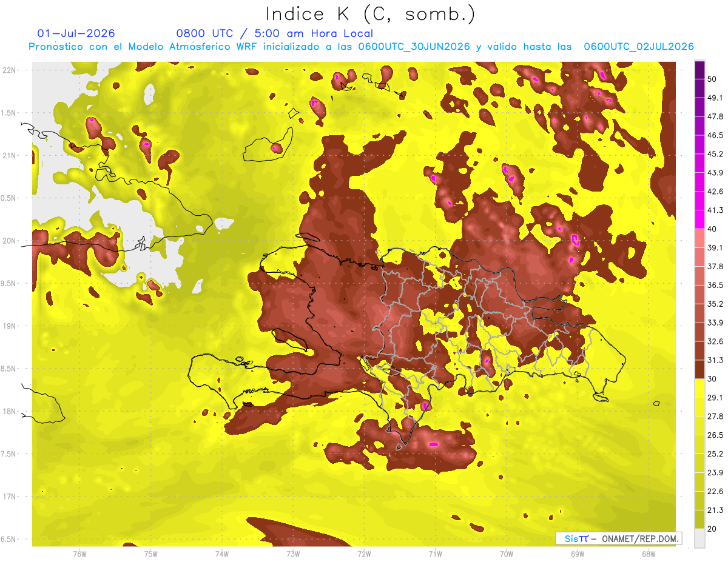Viewport: 728px width, 562px height.
Task: Click the "ONAMET/REP.DOM." credit label
Action: (x=641, y=538)
